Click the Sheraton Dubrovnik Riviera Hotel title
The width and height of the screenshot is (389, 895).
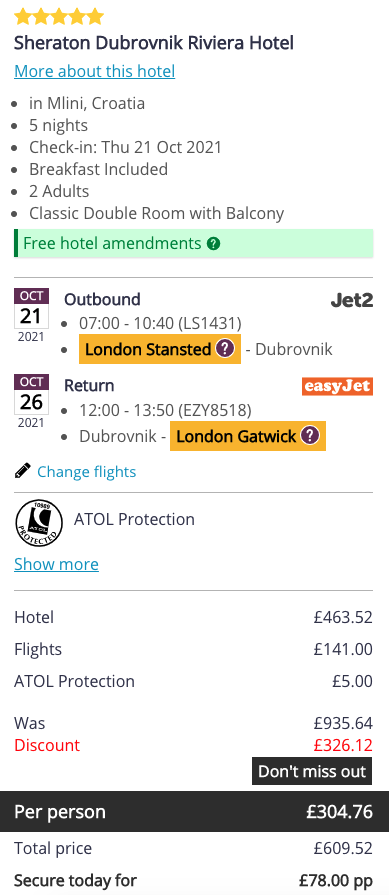click(154, 43)
